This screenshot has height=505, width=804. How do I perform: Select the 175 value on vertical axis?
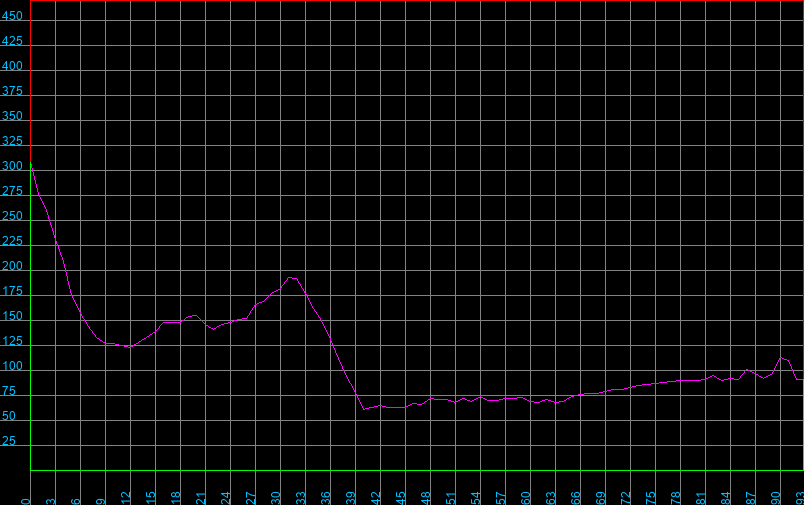click(x=12, y=291)
